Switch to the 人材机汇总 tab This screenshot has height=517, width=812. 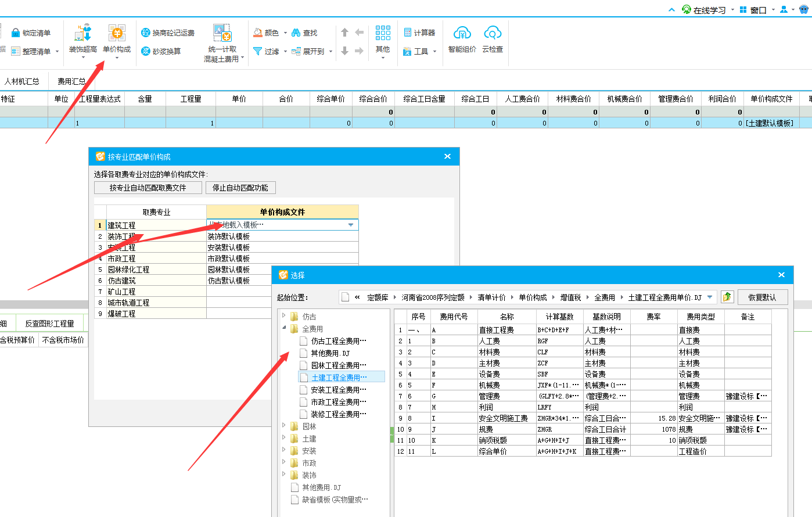tap(22, 81)
